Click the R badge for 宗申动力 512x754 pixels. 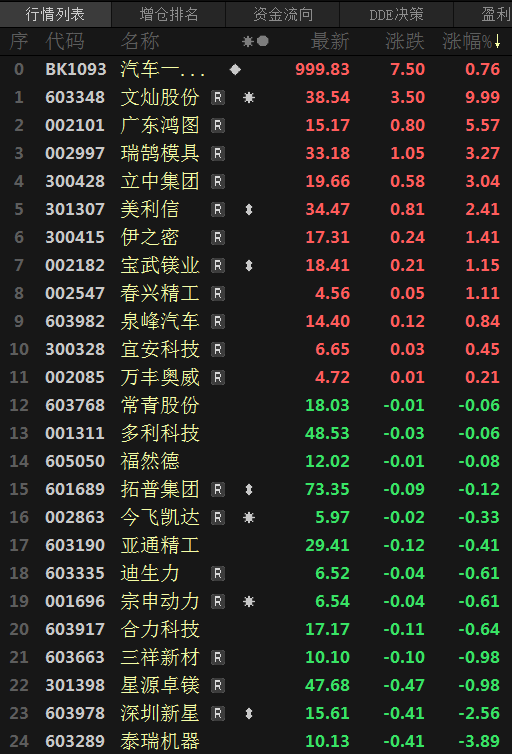click(x=218, y=601)
